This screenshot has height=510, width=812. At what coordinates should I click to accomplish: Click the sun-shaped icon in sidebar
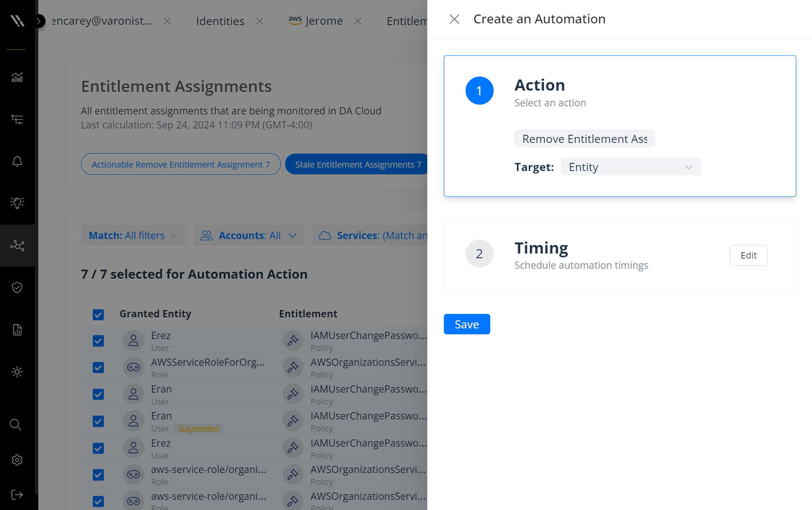coord(17,372)
